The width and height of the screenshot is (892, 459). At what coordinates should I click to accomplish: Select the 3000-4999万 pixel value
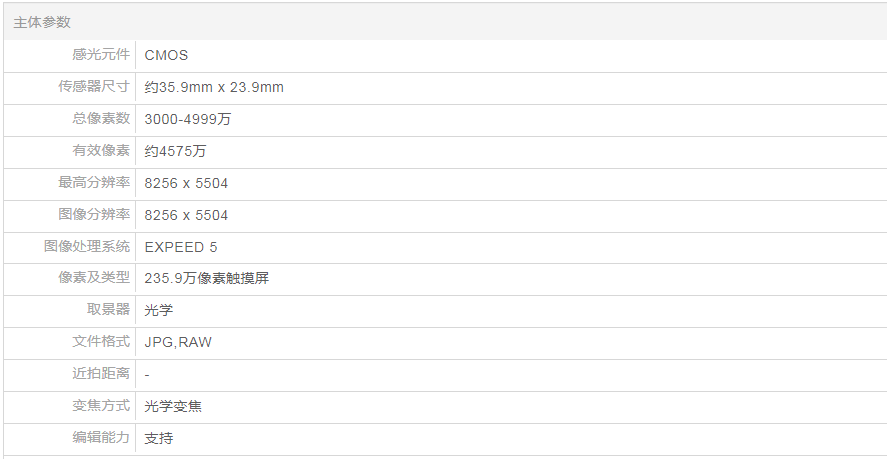(x=188, y=119)
